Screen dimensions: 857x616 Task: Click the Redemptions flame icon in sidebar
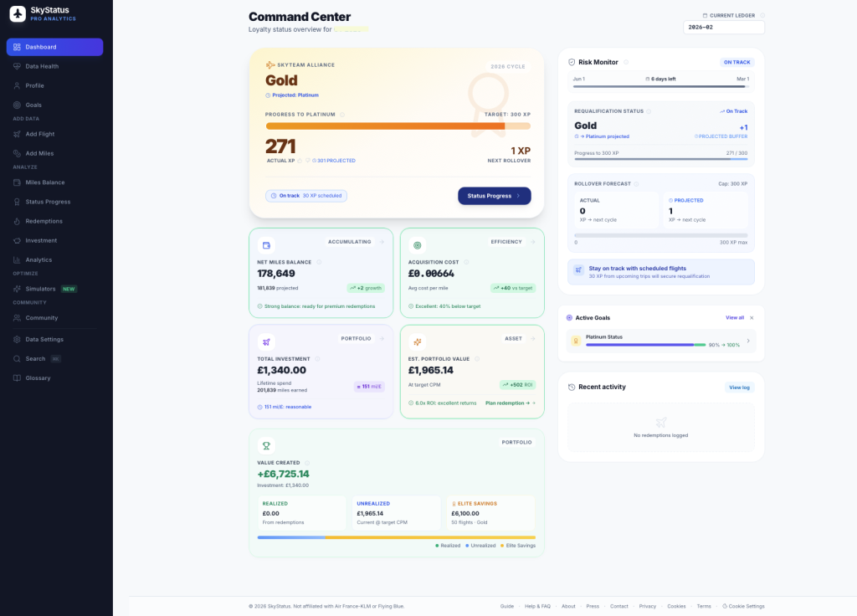[17, 221]
